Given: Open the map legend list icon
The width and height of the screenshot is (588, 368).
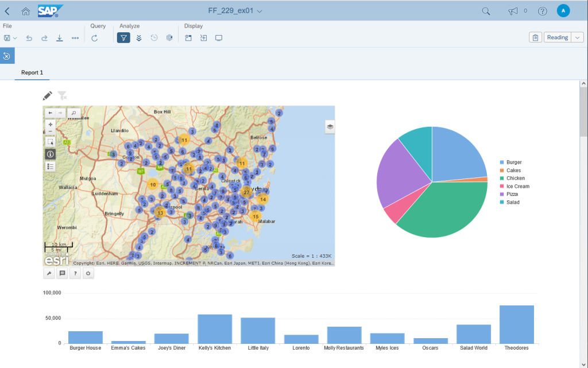Looking at the screenshot, I should 50,166.
